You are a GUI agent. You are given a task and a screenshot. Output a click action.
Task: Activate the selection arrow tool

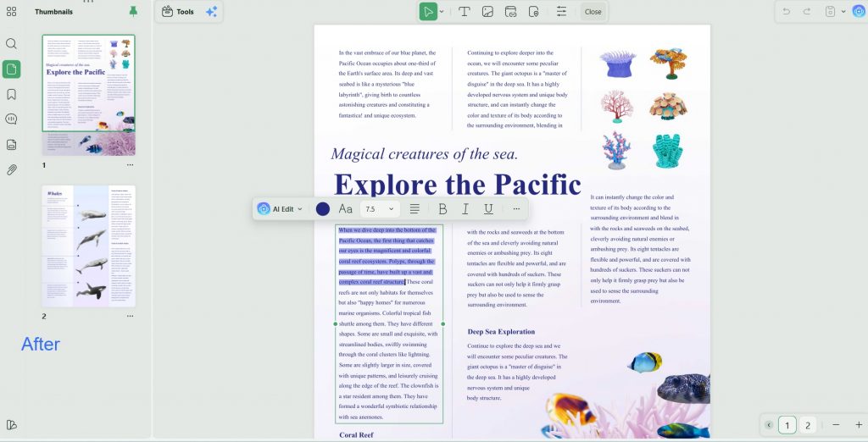[428, 12]
